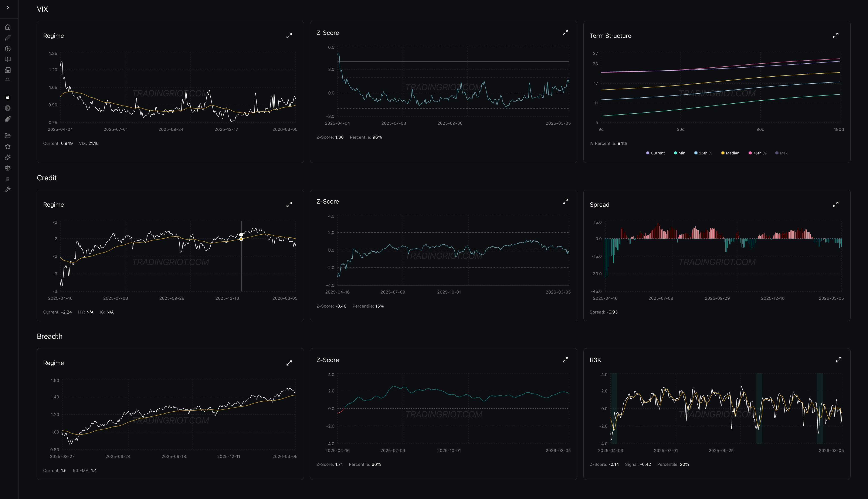The height and width of the screenshot is (499, 868).
Task: Expand the VIX Regime chart
Action: click(289, 36)
